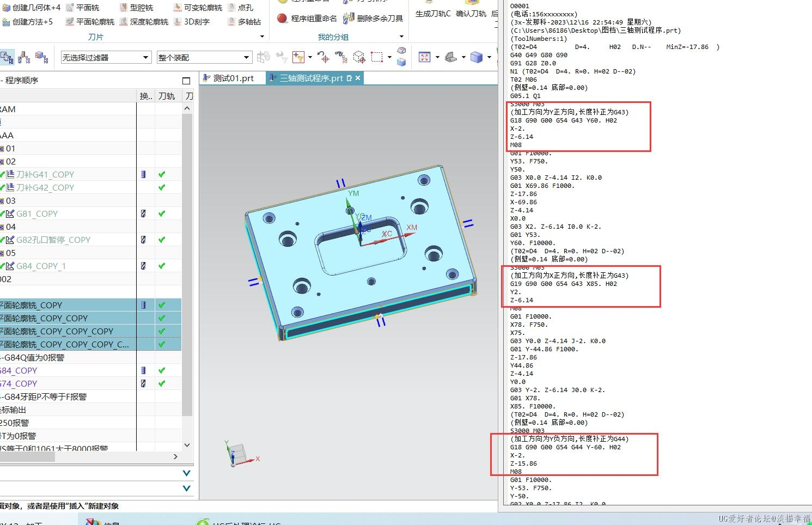The width and height of the screenshot is (812, 525).
Task: Open dropdown arrow next to filter funnel icon
Action: click(310, 57)
